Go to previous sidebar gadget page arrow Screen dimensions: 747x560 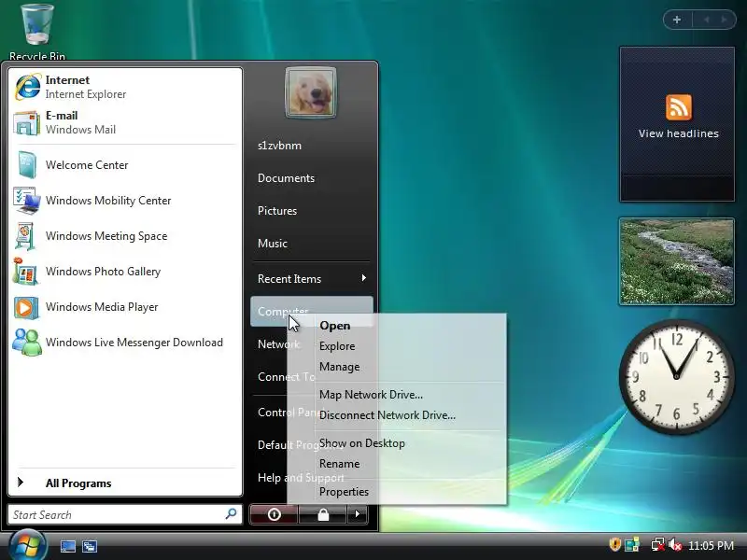click(707, 20)
